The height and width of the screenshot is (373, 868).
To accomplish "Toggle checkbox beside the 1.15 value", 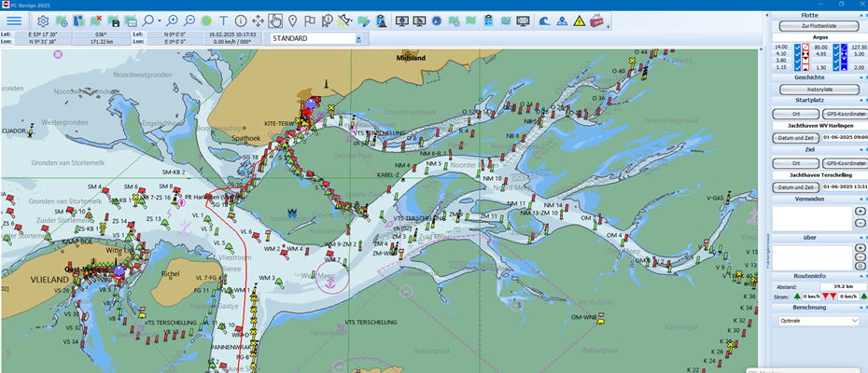I will pyautogui.click(x=797, y=67).
